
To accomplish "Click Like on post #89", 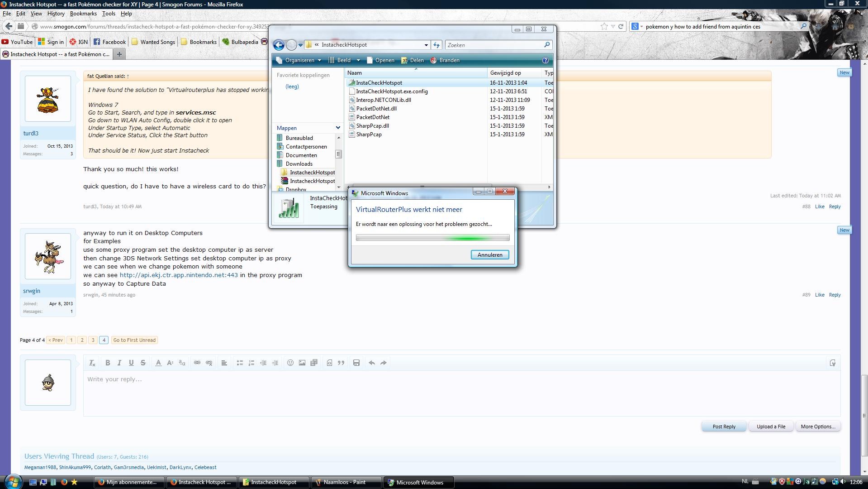I will (820, 295).
